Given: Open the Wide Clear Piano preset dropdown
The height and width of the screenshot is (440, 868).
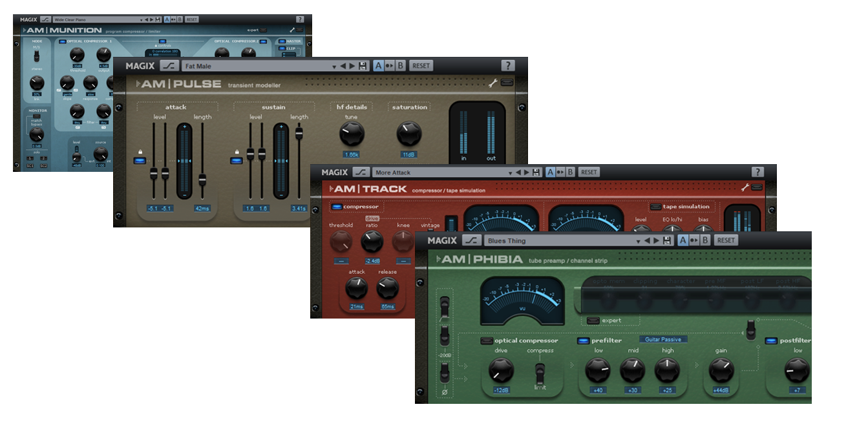Looking at the screenshot, I should pyautogui.click(x=141, y=20).
